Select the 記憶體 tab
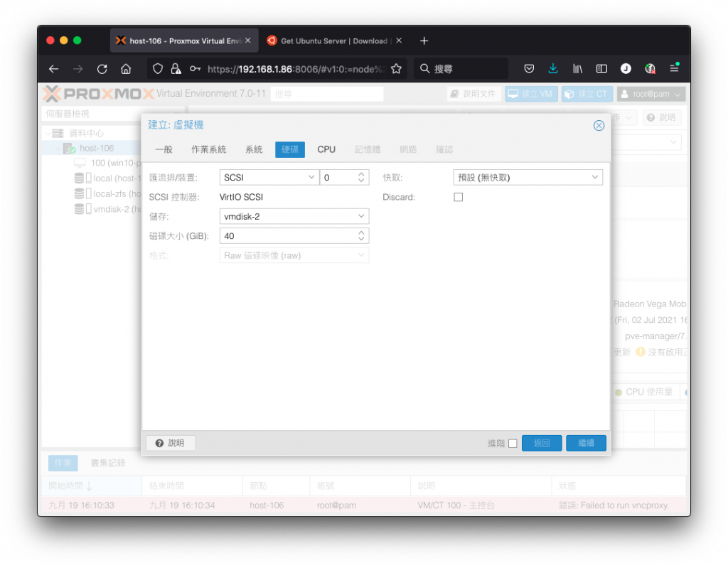The height and width of the screenshot is (566, 728). pyautogui.click(x=368, y=149)
